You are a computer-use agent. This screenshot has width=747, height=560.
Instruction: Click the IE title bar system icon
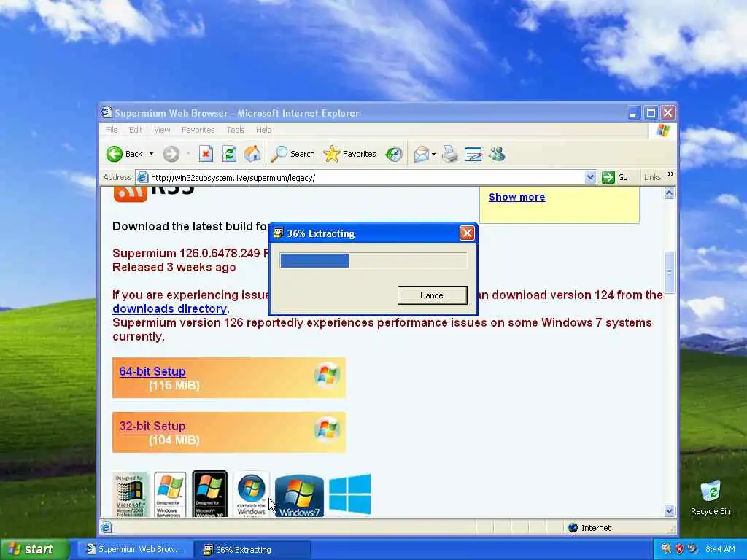pos(106,112)
